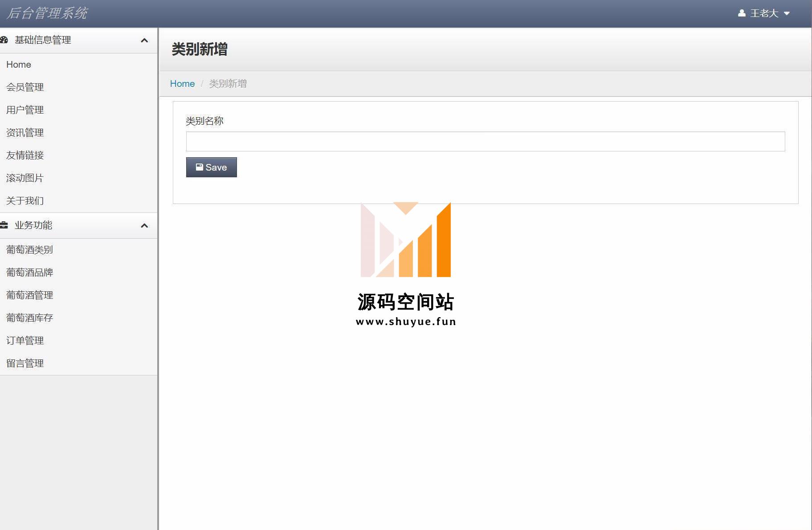Click the user avatar icon next to 王老大

742,13
